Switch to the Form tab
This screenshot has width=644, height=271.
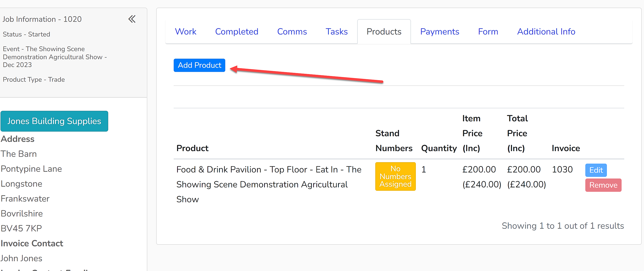[x=488, y=31]
